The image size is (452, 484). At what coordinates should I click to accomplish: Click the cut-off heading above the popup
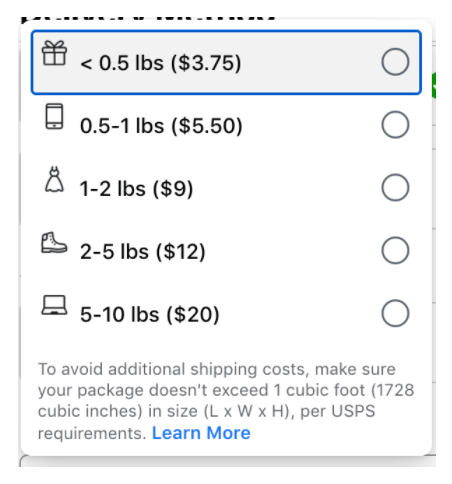148,19
